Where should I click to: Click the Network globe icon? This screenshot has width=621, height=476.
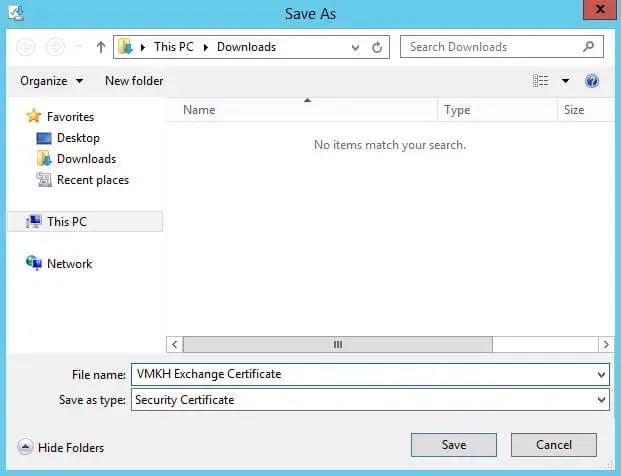(34, 263)
